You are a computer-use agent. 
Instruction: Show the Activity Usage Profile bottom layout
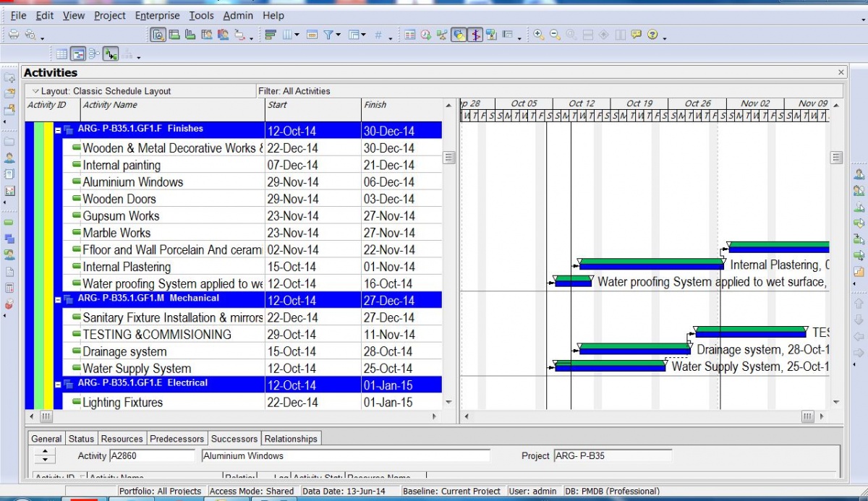[x=190, y=35]
